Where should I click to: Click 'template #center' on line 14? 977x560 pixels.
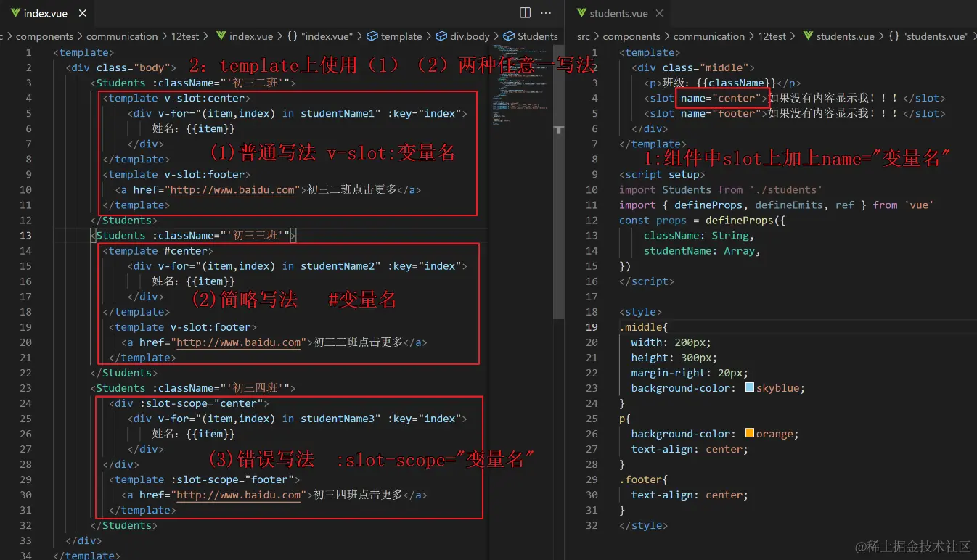pyautogui.click(x=158, y=251)
